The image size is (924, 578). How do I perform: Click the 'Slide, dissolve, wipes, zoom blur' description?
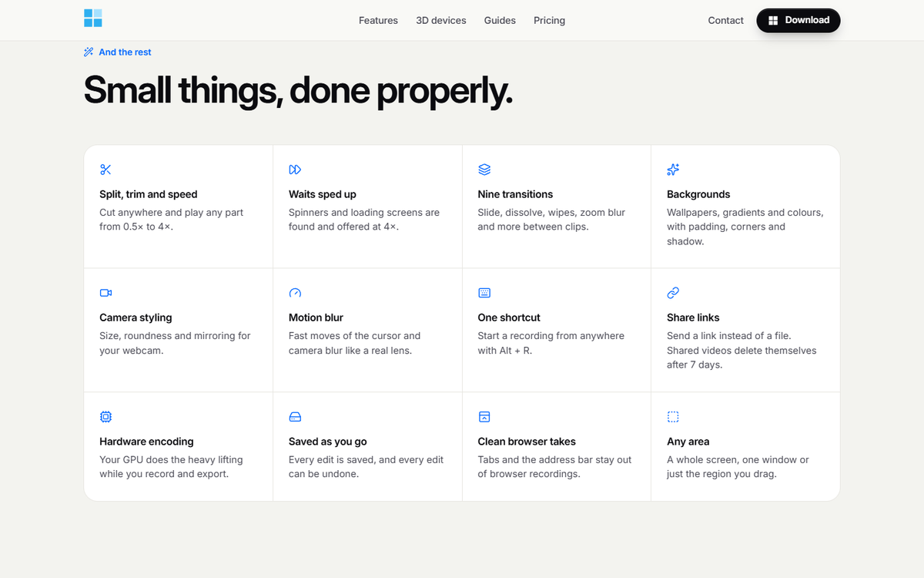tap(551, 220)
